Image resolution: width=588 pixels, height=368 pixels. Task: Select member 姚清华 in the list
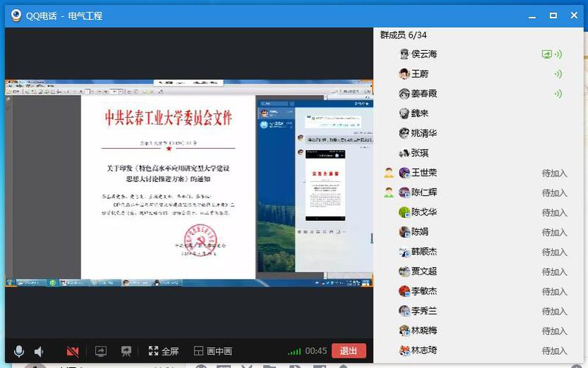click(x=424, y=133)
